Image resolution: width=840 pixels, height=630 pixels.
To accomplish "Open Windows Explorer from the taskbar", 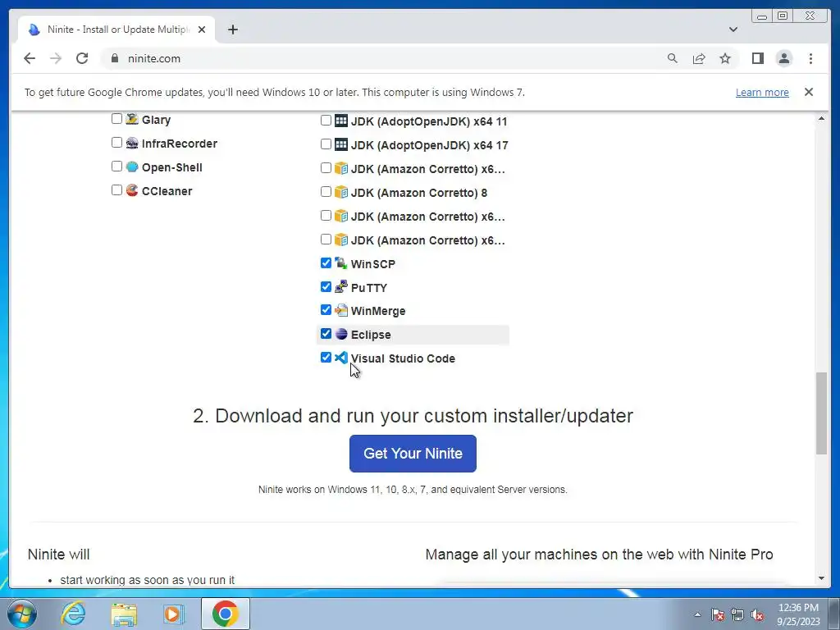I will 124,614.
